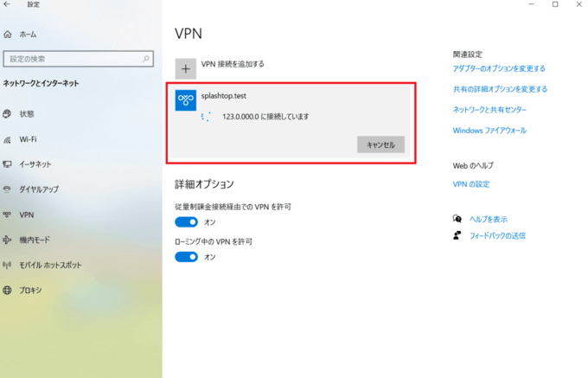Click the airplane mode icon
Image resolution: width=588 pixels, height=378 pixels.
pyautogui.click(x=7, y=240)
